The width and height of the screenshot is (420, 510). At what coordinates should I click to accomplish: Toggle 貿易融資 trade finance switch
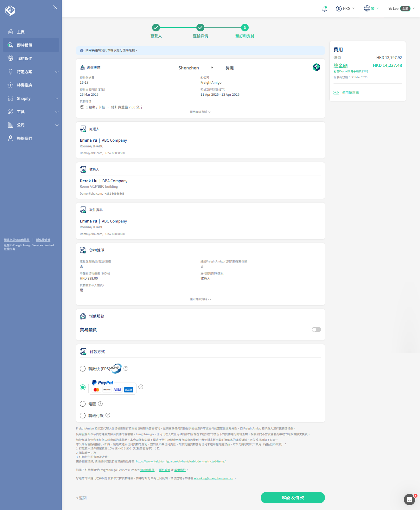[316, 330]
